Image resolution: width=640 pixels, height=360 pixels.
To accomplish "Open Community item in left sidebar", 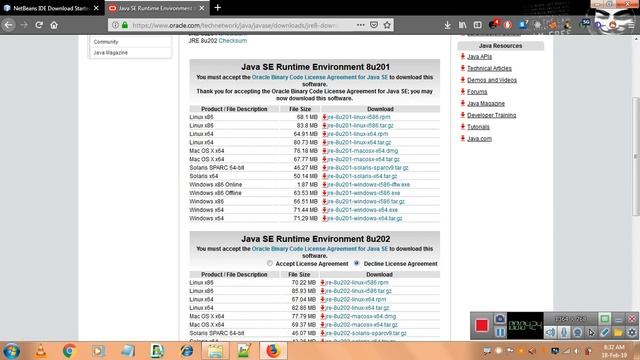I will click(106, 42).
